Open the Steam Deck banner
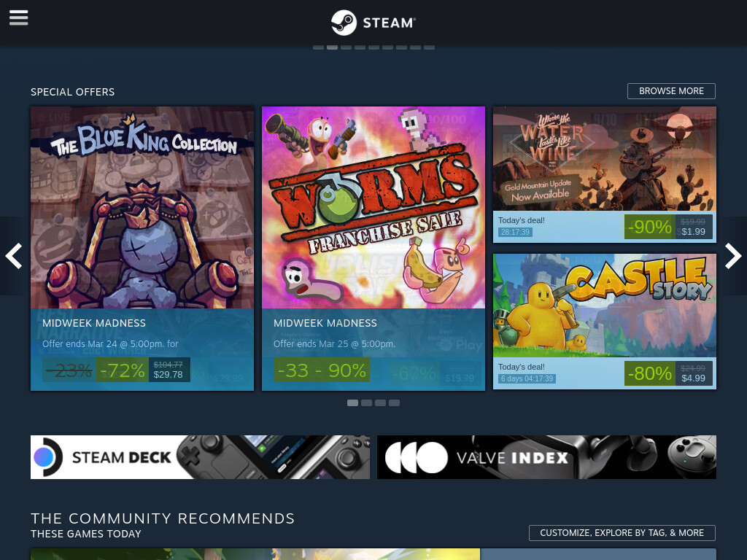This screenshot has height=560, width=747. (200, 457)
